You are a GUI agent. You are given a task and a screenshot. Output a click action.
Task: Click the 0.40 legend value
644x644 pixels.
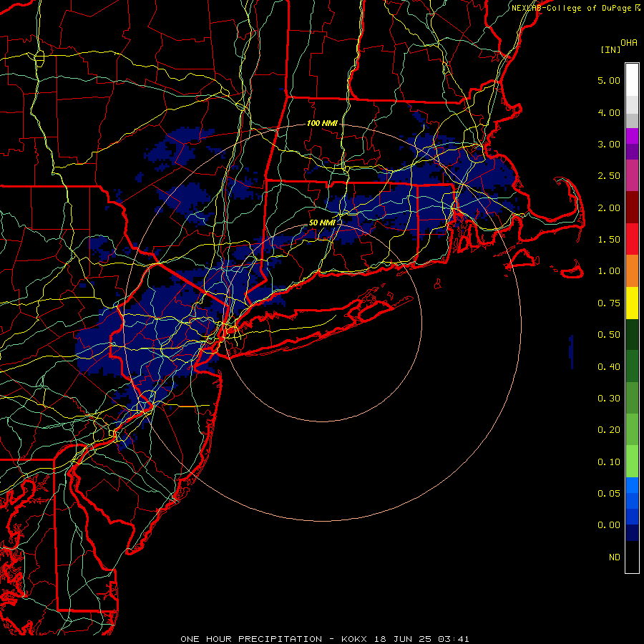click(x=609, y=367)
